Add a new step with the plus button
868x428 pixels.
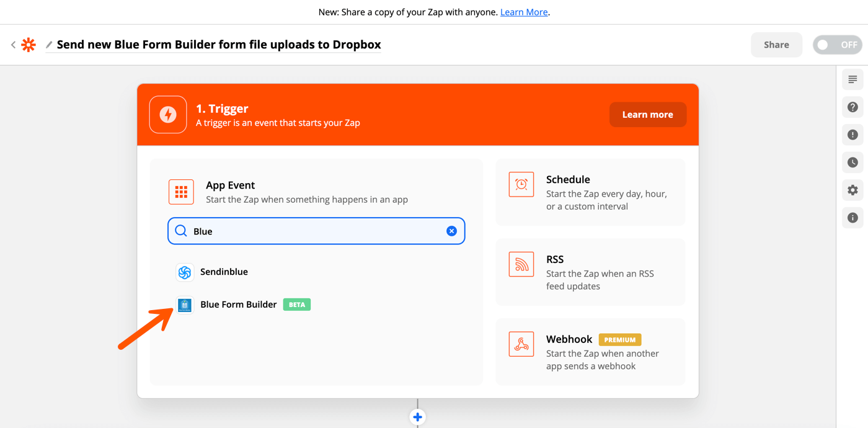(x=417, y=416)
